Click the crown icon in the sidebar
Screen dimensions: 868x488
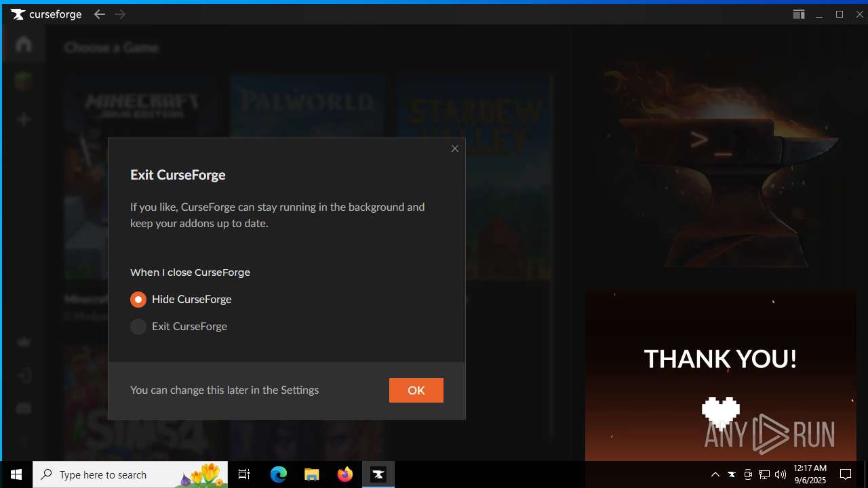24,342
